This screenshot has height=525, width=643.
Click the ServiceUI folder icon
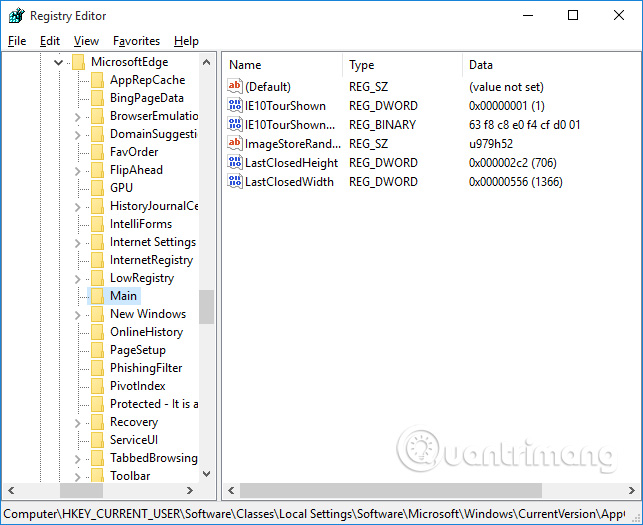click(x=97, y=440)
